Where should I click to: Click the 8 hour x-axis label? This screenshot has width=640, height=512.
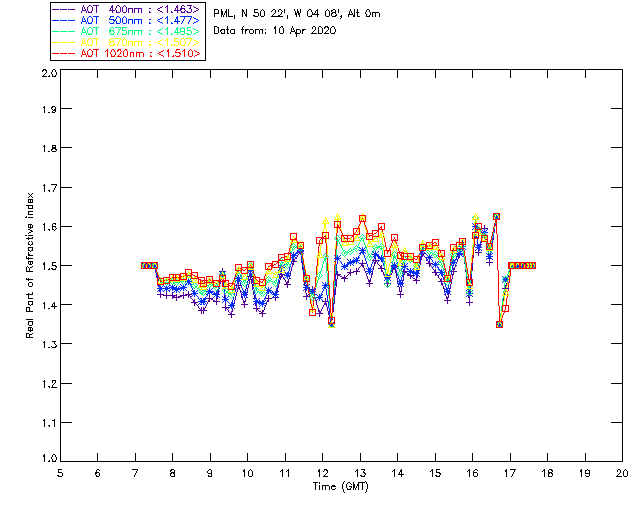pos(173,473)
